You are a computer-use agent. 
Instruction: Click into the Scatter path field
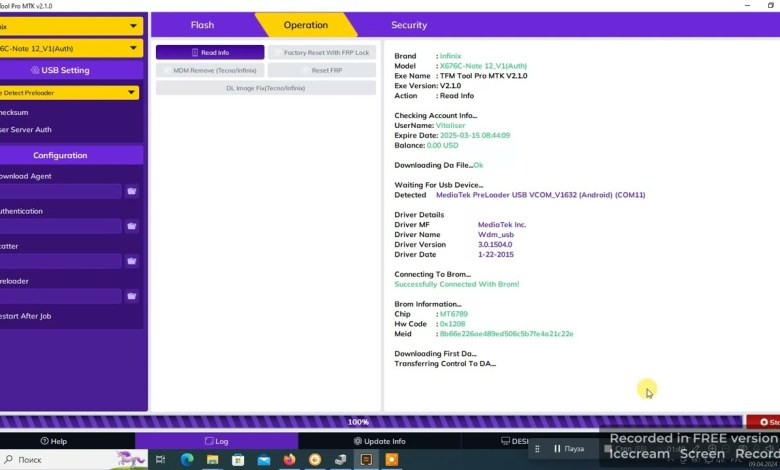point(61,261)
